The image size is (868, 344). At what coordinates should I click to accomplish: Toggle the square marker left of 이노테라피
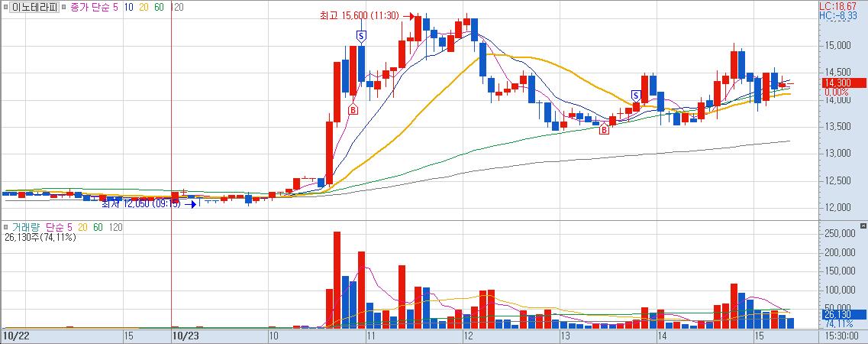click(5, 8)
